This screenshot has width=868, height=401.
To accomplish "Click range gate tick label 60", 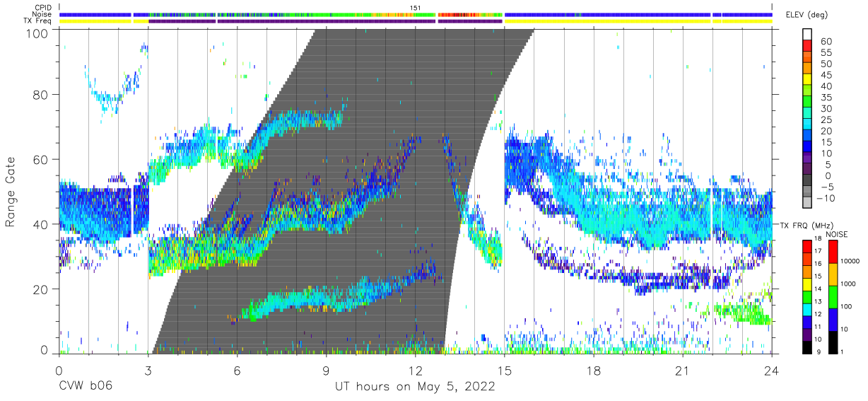I will (42, 159).
